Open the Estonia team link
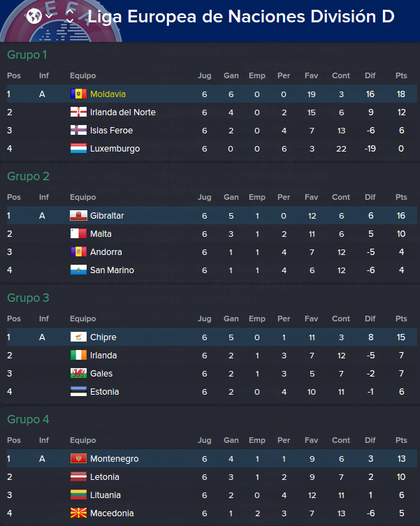Screen dimensions: 420x526 point(104,391)
